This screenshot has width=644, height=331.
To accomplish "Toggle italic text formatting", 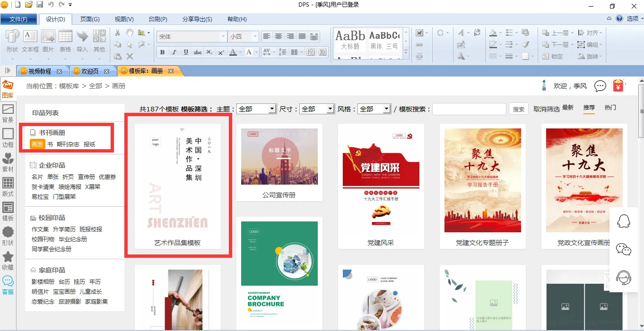I will point(174,52).
